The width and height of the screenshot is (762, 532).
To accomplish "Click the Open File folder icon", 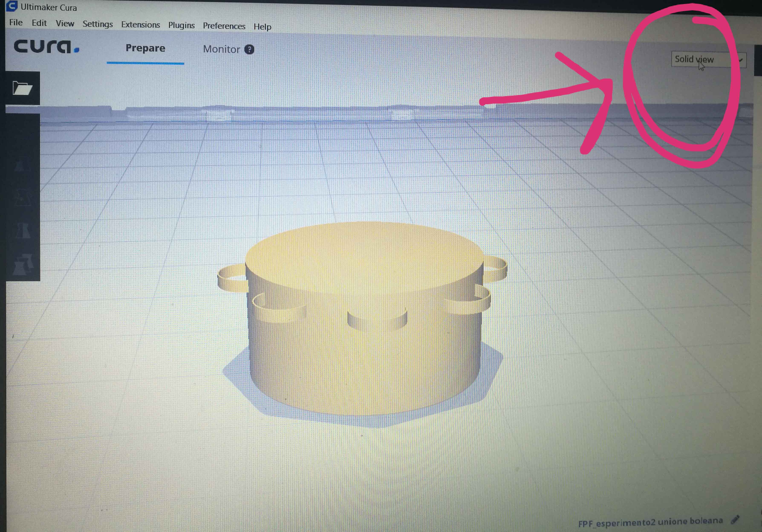I will 23,88.
